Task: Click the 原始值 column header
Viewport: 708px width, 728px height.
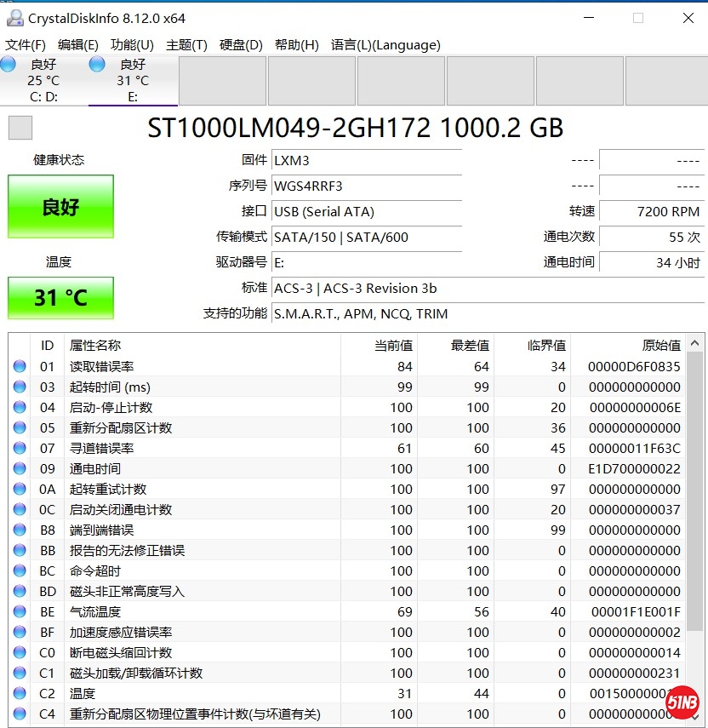Action: click(x=660, y=345)
